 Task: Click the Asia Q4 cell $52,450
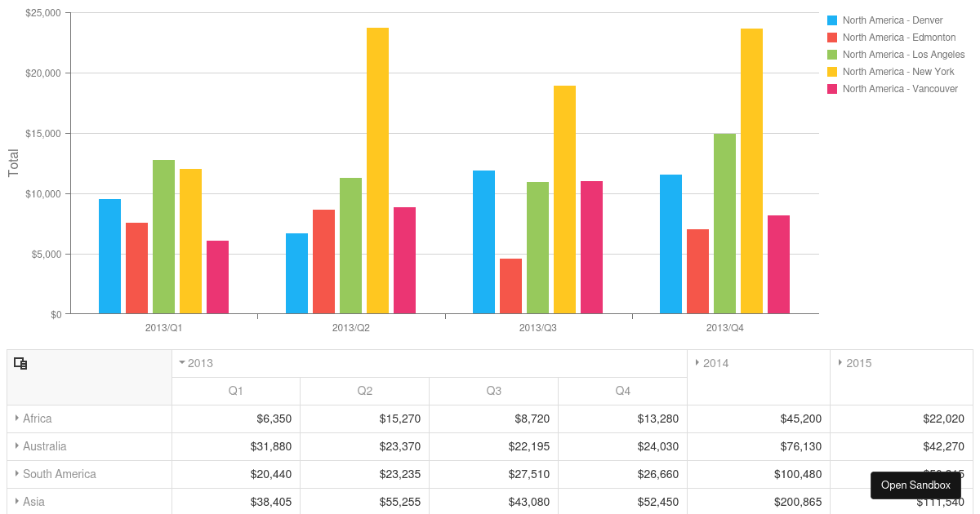(x=623, y=502)
